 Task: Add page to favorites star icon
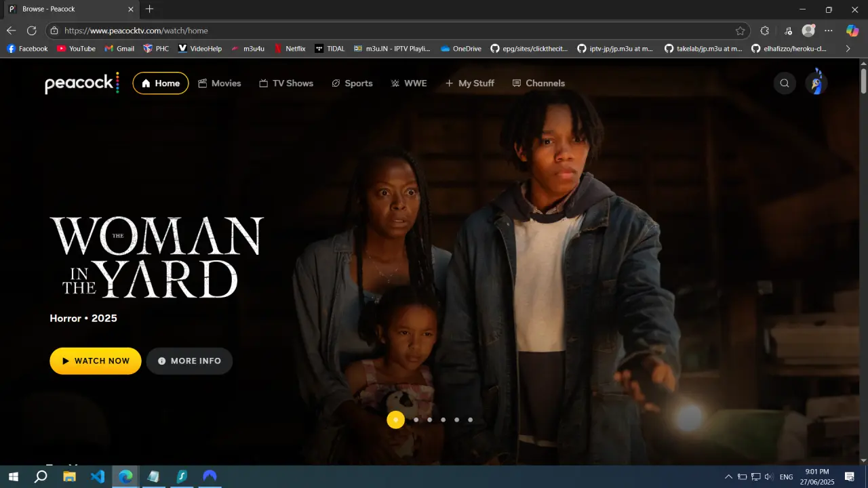click(x=740, y=30)
